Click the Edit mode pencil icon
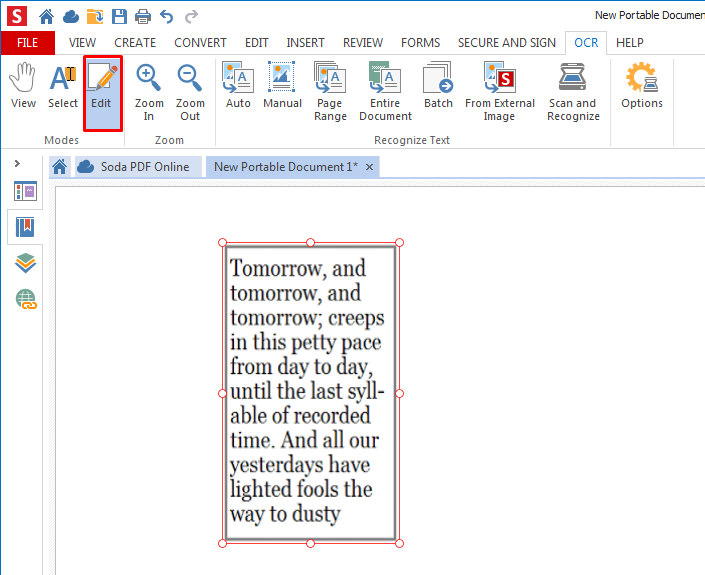This screenshot has height=575, width=705. (x=103, y=77)
